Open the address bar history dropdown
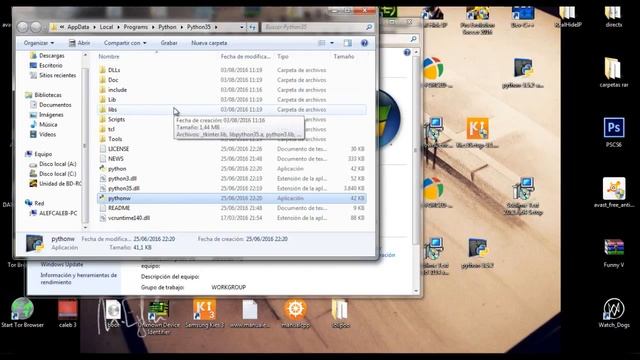This screenshot has width=640, height=360. coord(242,27)
